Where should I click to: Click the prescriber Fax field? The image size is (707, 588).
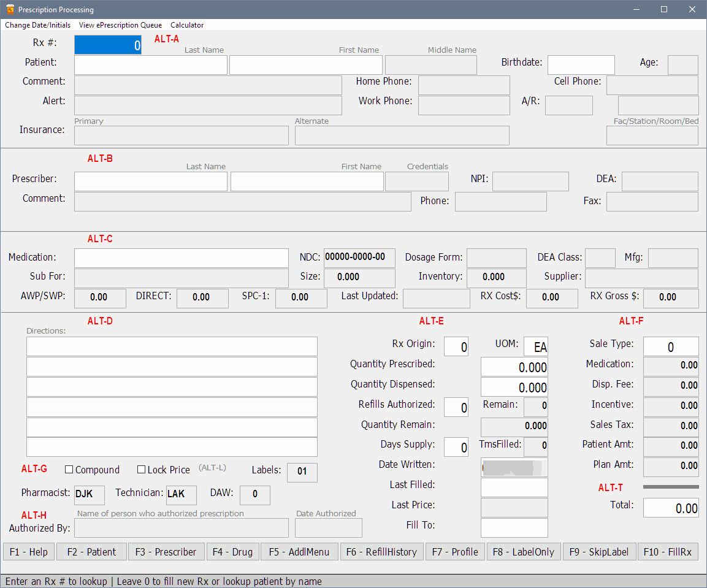(x=652, y=202)
